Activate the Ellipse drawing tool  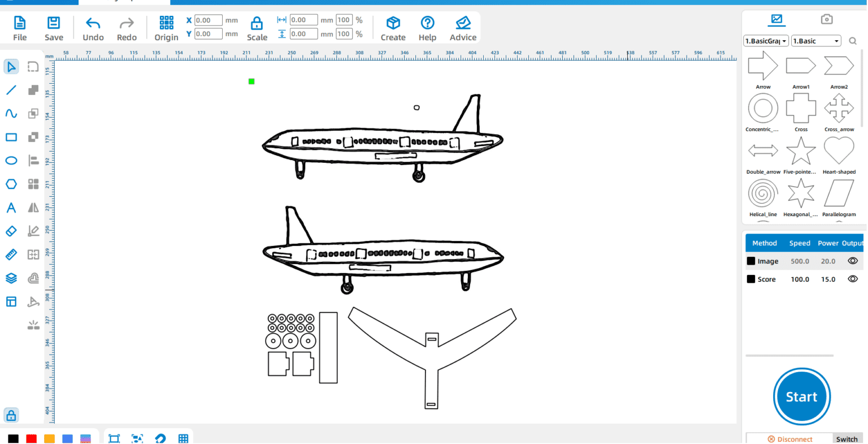11,160
